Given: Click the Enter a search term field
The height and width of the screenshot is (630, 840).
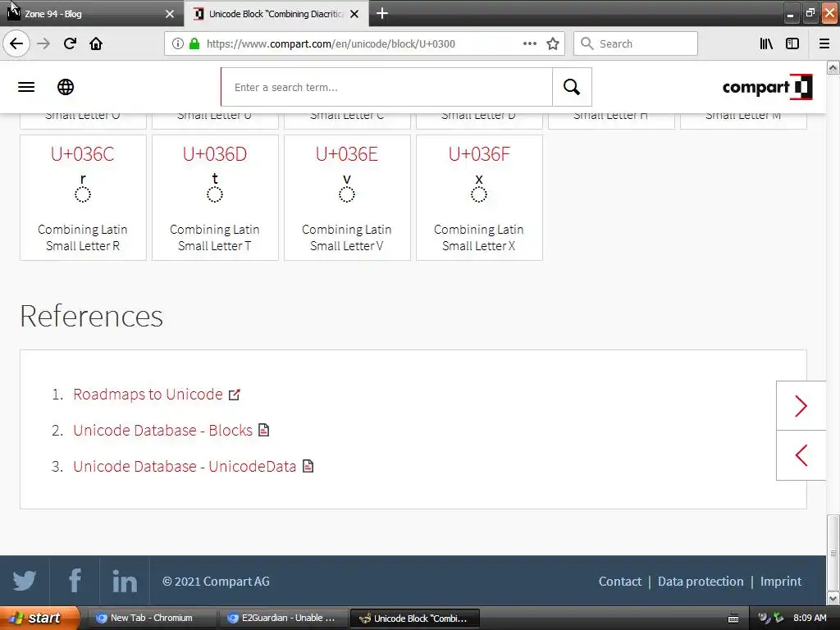Looking at the screenshot, I should coord(387,87).
